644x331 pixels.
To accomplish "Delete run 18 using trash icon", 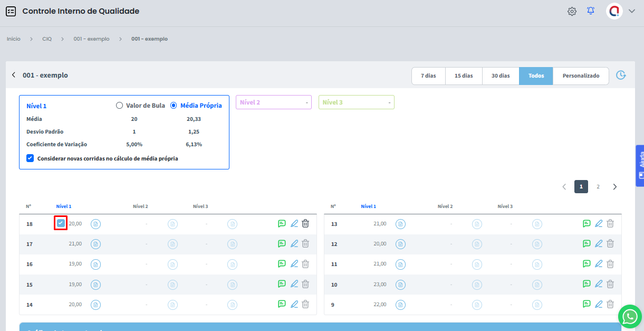I will 305,224.
